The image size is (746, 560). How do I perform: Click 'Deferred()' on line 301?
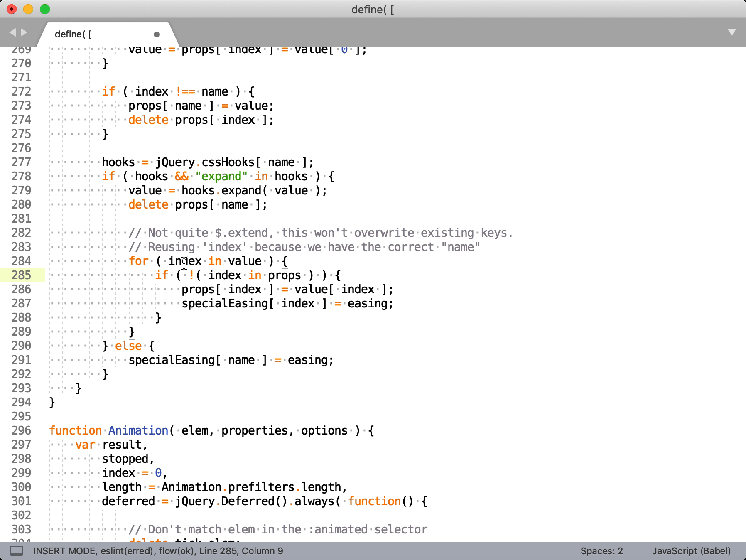[255, 501]
